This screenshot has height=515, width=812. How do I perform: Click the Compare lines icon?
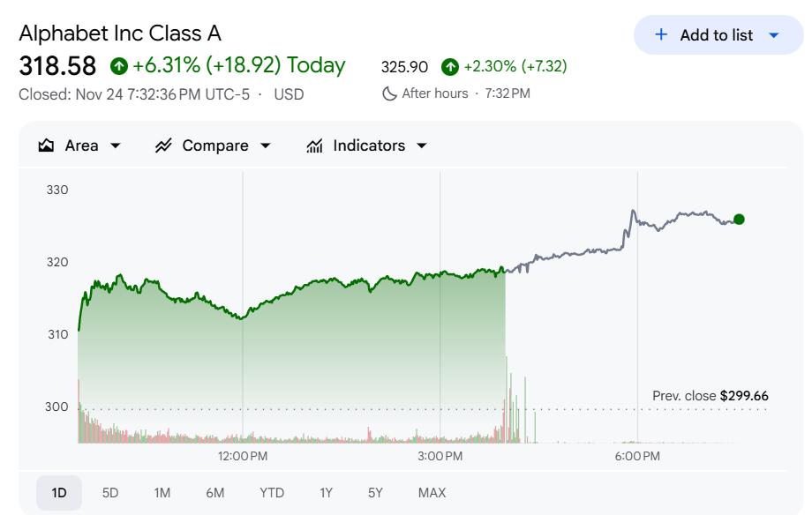(x=163, y=146)
